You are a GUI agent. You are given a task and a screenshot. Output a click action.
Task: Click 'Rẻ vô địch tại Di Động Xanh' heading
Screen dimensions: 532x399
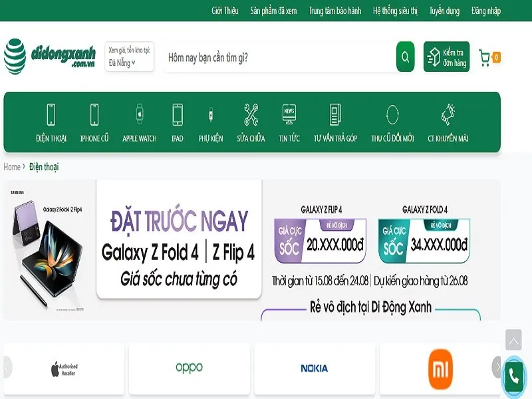(x=370, y=307)
